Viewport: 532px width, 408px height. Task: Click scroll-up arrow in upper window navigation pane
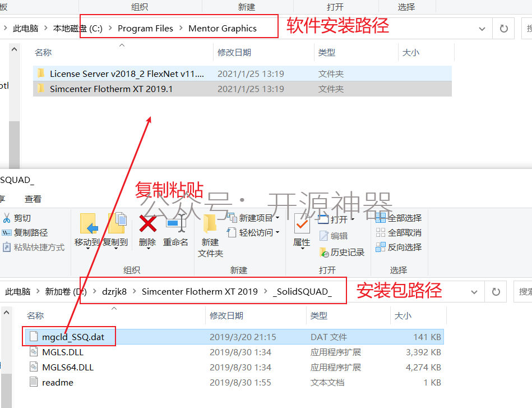14,49
